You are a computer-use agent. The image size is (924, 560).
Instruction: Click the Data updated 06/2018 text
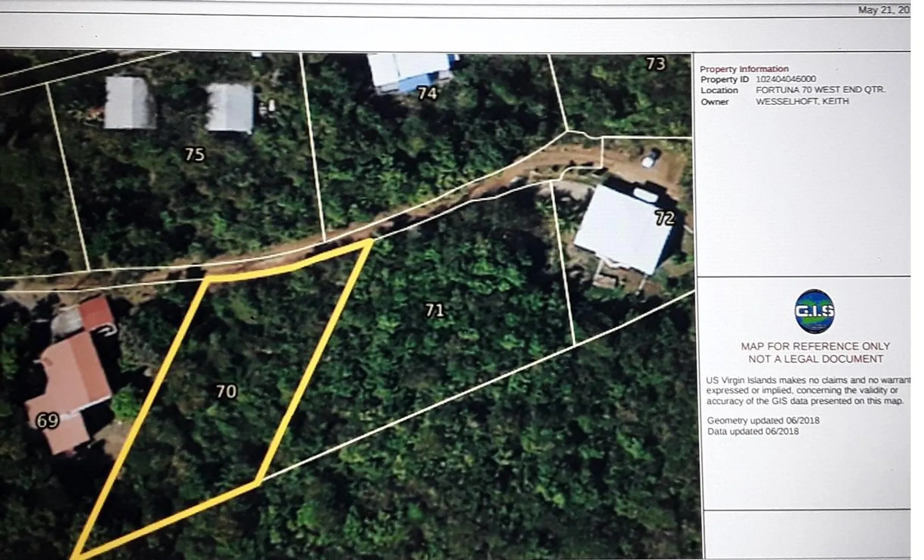coord(753,431)
